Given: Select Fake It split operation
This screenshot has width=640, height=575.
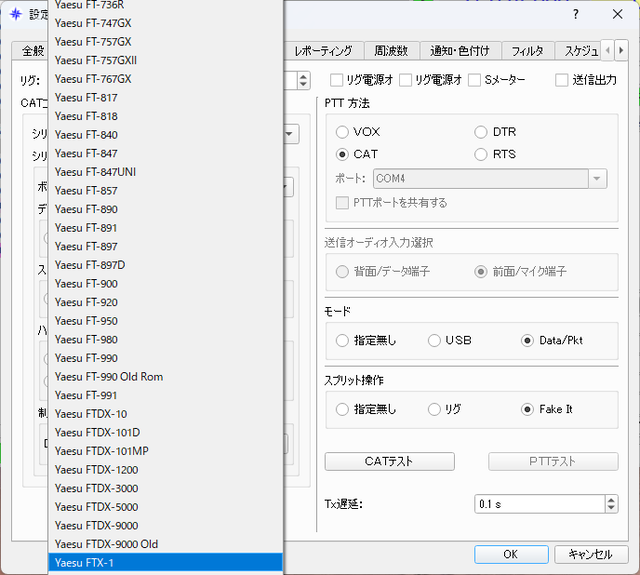Looking at the screenshot, I should (x=527, y=409).
